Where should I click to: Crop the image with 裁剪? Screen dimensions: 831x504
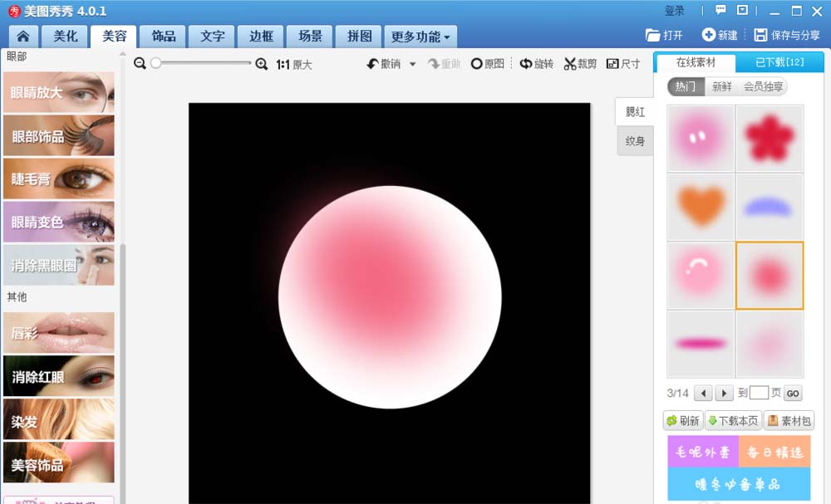point(580,64)
